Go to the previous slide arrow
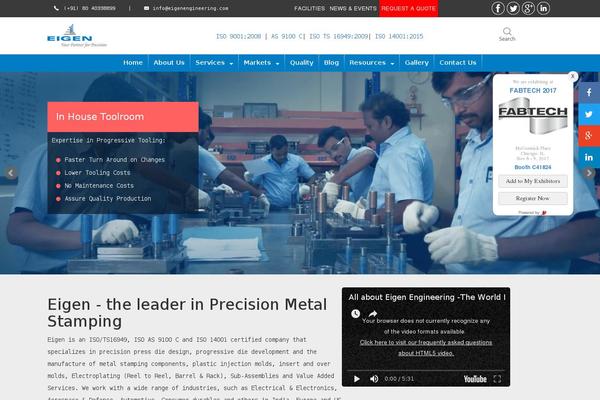Image resolution: width=600 pixels, height=400 pixels. [11, 173]
